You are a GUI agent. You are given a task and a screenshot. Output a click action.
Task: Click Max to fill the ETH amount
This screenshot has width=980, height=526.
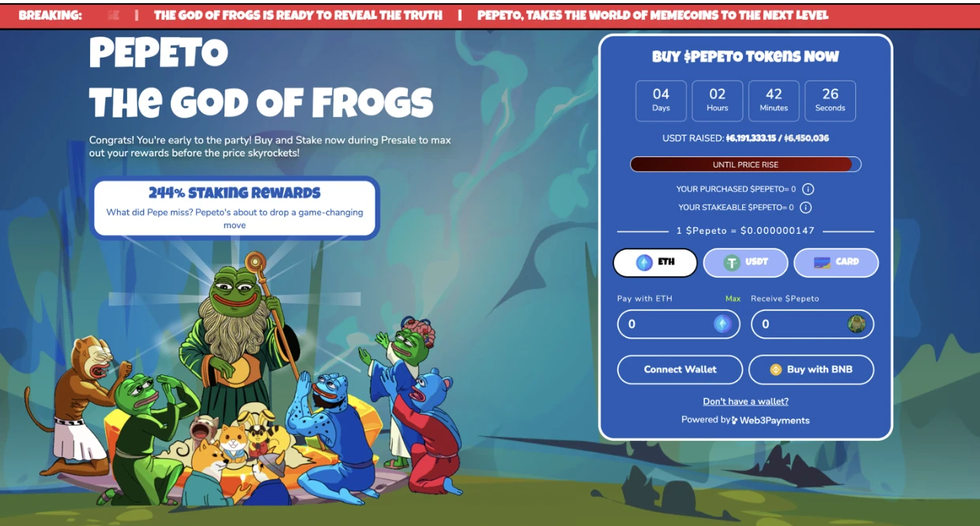click(x=733, y=299)
